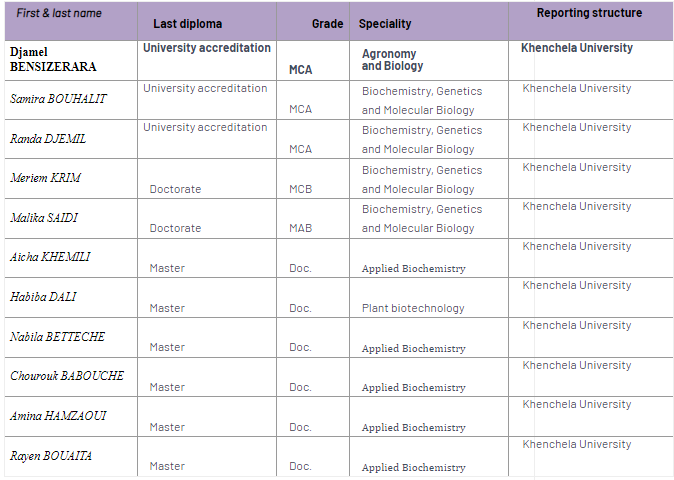Click the Chourouk BABOUCHE name cell

(x=67, y=376)
